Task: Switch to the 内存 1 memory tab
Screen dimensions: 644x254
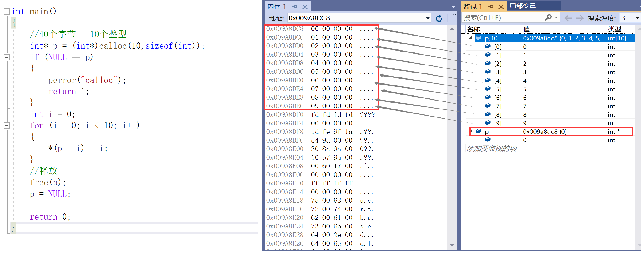Action: point(277,6)
